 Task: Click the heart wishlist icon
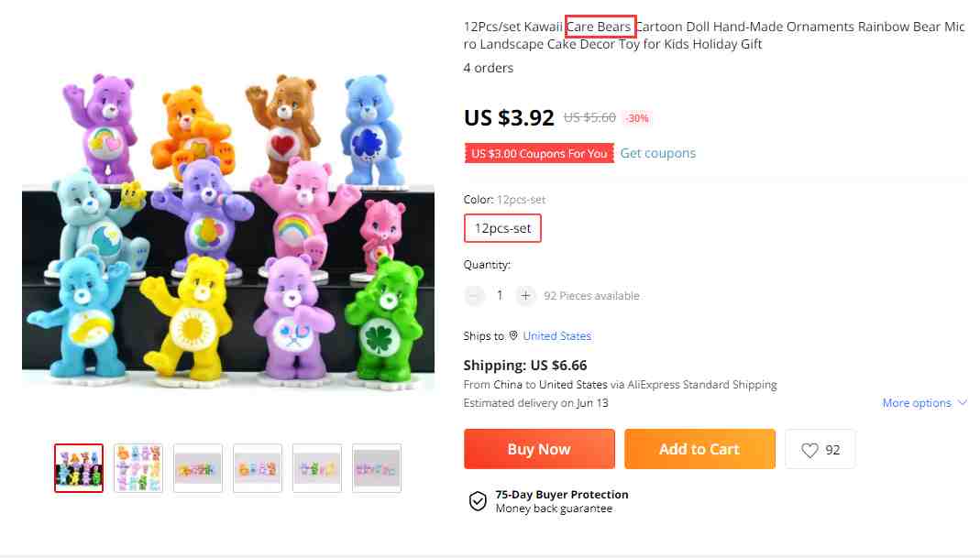(809, 450)
